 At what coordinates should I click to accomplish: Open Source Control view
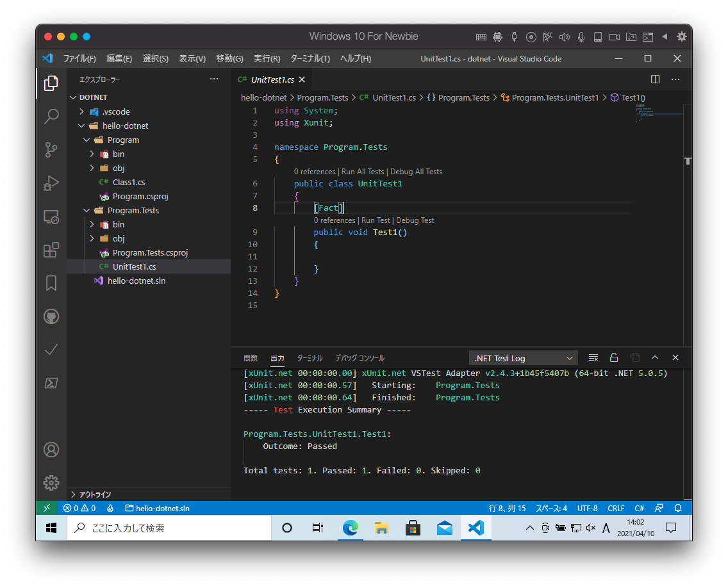pos(51,150)
